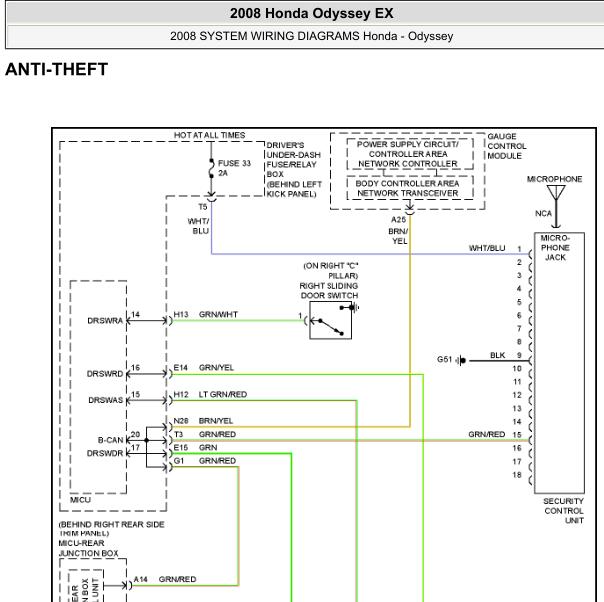Select the "G1" connector pin label
604x602 pixels.
(179, 461)
